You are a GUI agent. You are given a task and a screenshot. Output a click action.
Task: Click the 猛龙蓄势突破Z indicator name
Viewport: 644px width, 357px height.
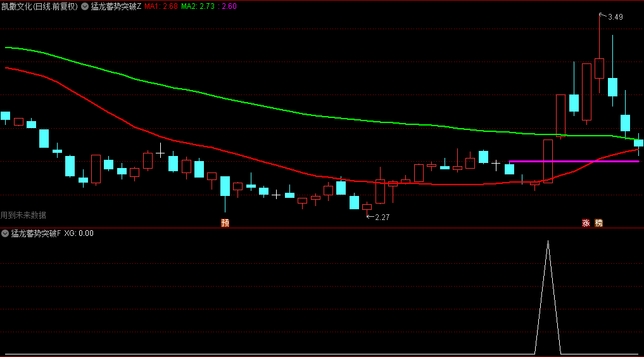pos(117,6)
